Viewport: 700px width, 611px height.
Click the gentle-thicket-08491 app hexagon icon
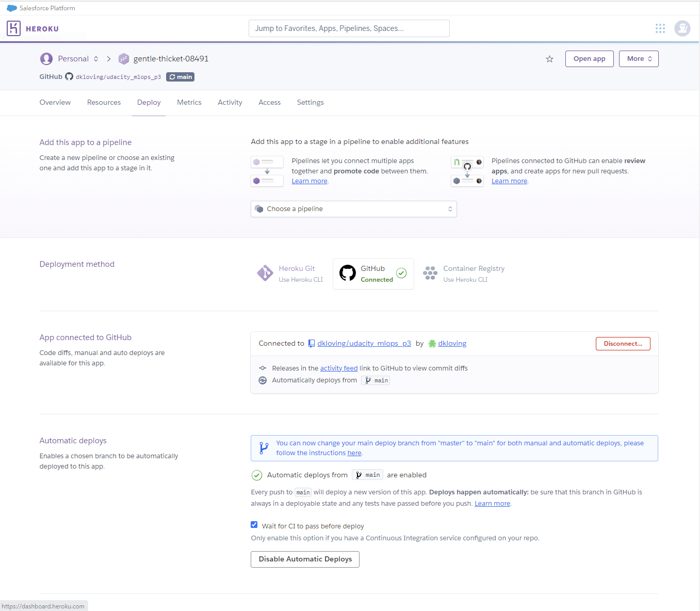(x=124, y=59)
